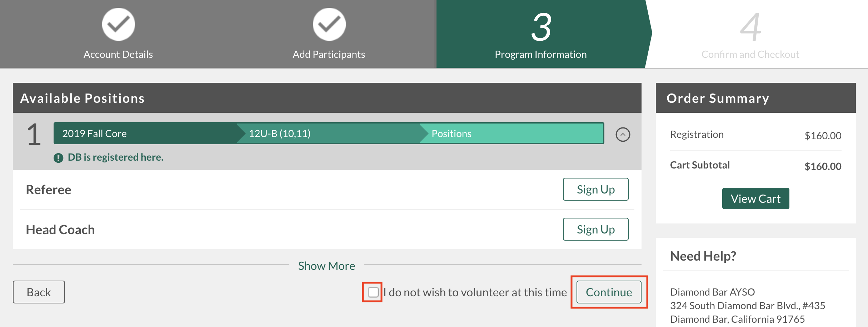Viewport: 868px width, 327px height.
Task: Click the Account Details checkmark icon
Action: 119,24
